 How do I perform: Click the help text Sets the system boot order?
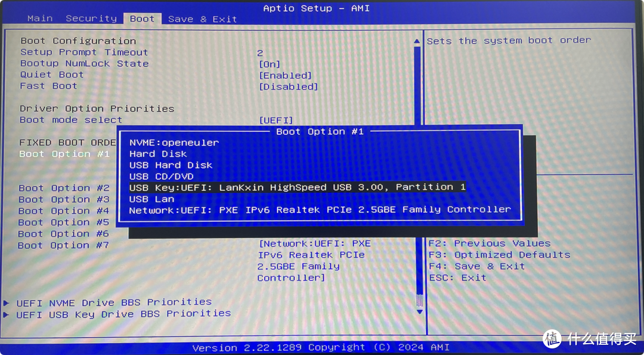509,41
